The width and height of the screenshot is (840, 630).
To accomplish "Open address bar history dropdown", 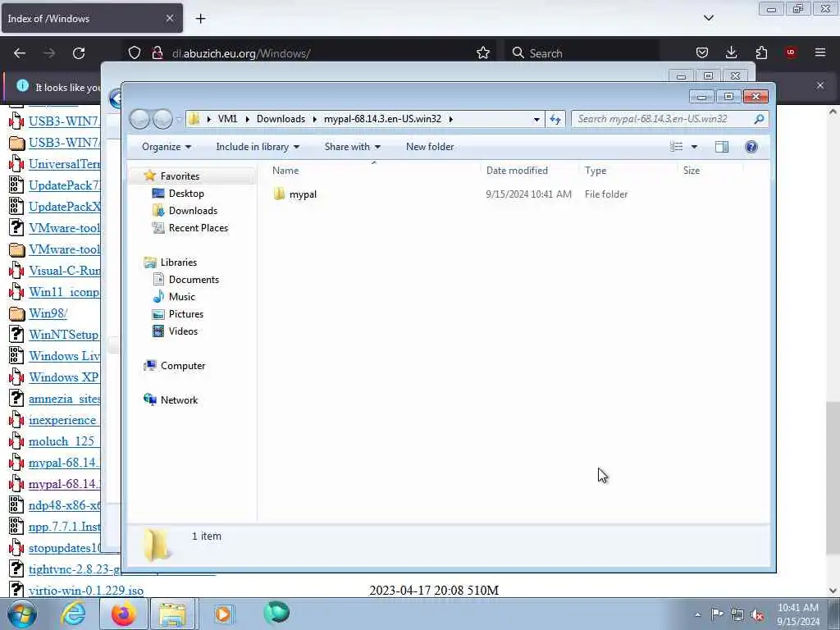I will click(536, 119).
